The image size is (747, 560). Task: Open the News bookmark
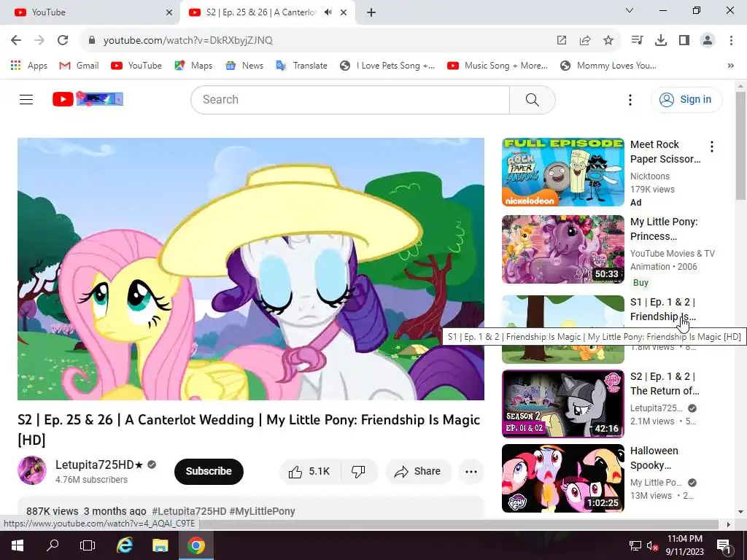coord(244,66)
